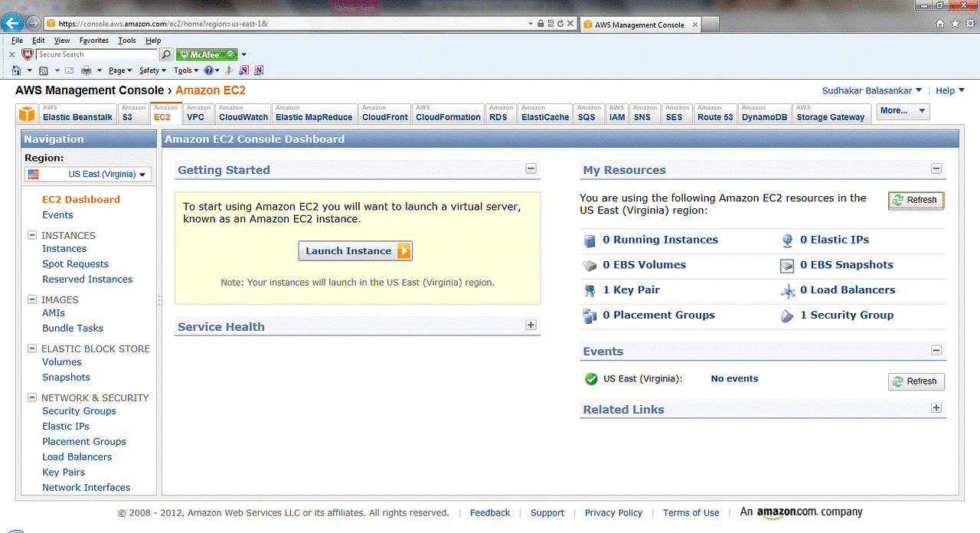Close the AWS Management Console browser tab
980x533 pixels.
[x=695, y=25]
